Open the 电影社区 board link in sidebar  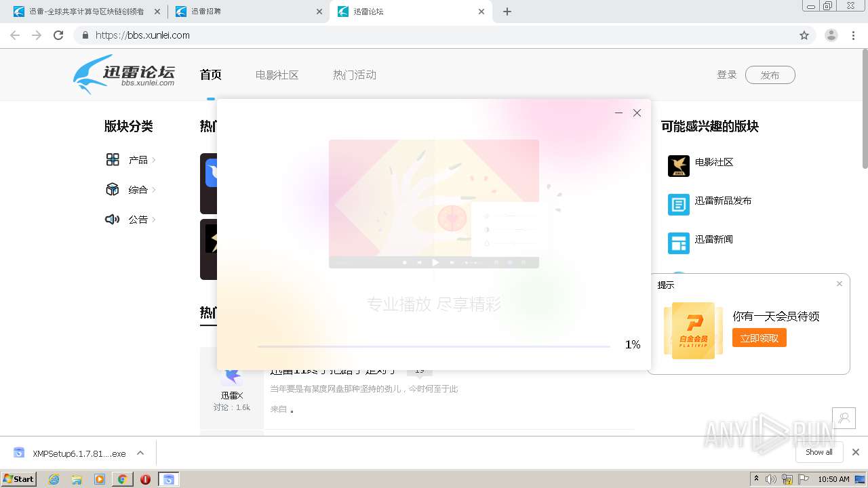714,162
